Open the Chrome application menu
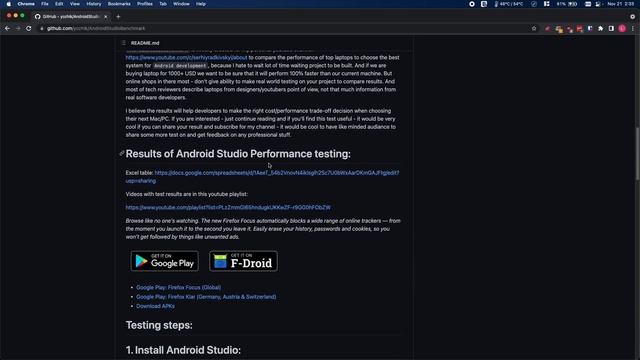The width and height of the screenshot is (640, 360). (x=26, y=4)
